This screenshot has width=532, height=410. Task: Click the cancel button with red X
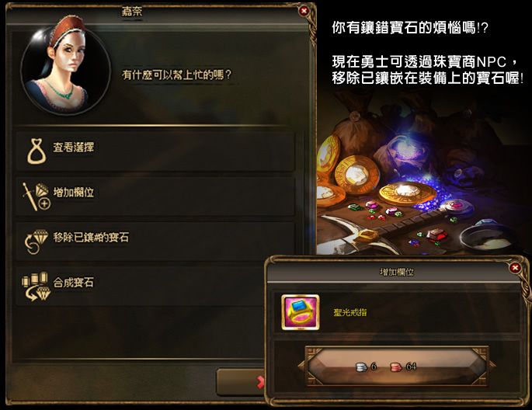pos(241,382)
